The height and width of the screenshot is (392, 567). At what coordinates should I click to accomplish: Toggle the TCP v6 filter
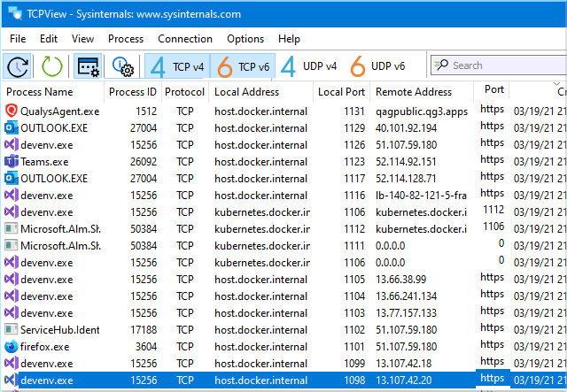click(x=243, y=66)
